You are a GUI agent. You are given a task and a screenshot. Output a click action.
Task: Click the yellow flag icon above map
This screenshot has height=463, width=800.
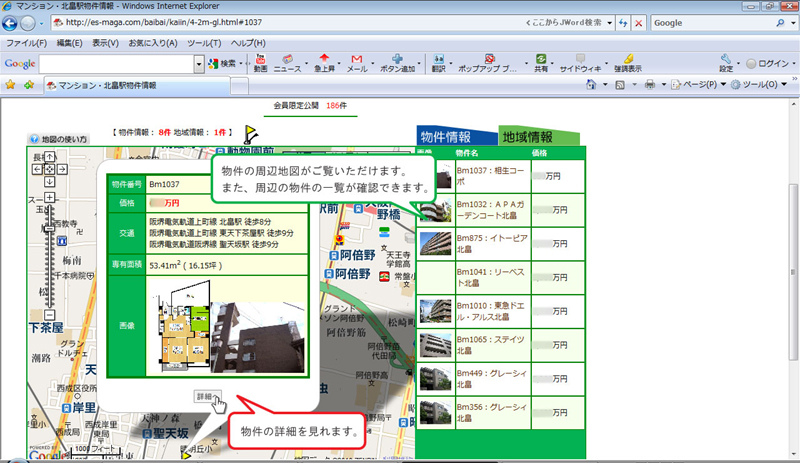pyautogui.click(x=249, y=131)
